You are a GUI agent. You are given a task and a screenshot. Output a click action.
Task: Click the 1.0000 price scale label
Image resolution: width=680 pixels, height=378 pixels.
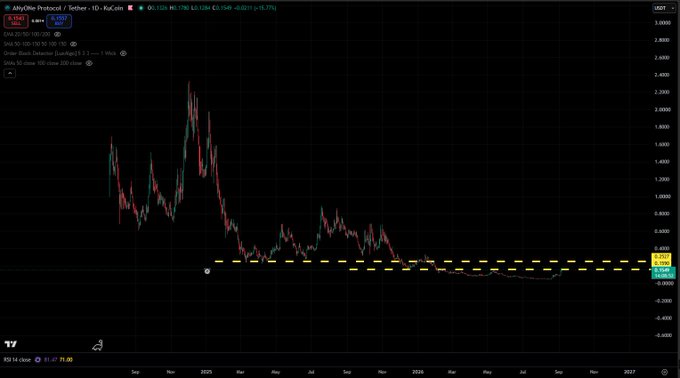click(662, 196)
